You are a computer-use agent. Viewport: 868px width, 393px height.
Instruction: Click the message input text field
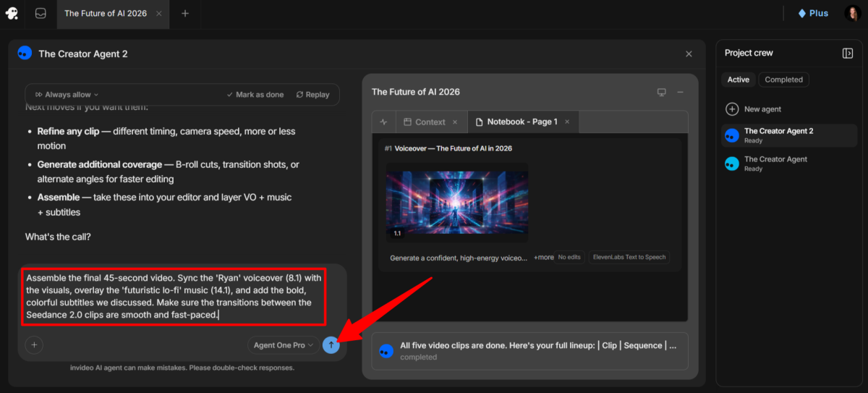coord(172,296)
